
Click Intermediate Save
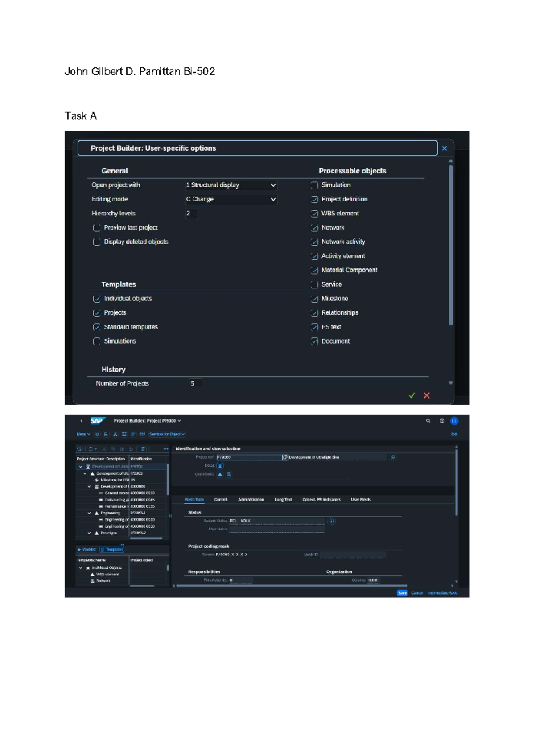coord(442,593)
